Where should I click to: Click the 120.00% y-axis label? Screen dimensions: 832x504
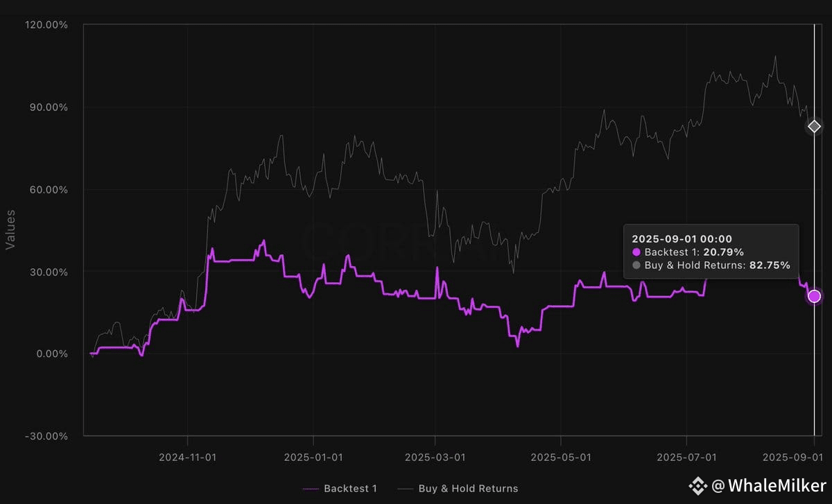[47, 25]
